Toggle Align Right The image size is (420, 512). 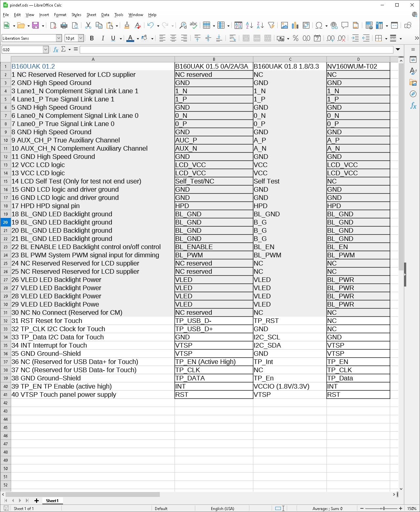click(x=184, y=38)
